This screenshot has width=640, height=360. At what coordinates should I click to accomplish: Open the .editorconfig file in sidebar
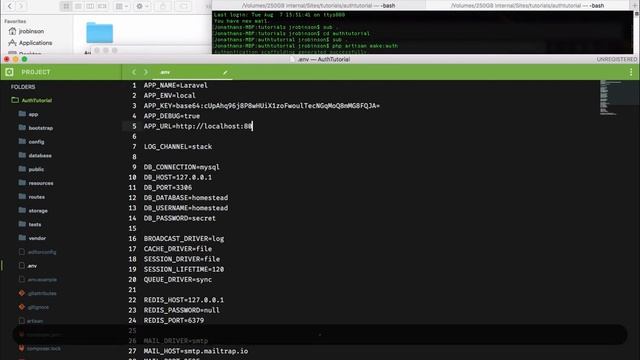(x=38, y=252)
